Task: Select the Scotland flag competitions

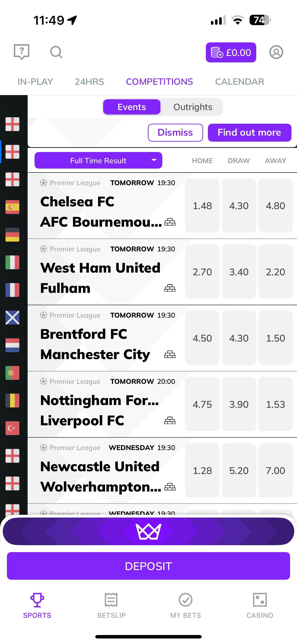Action: tap(12, 317)
